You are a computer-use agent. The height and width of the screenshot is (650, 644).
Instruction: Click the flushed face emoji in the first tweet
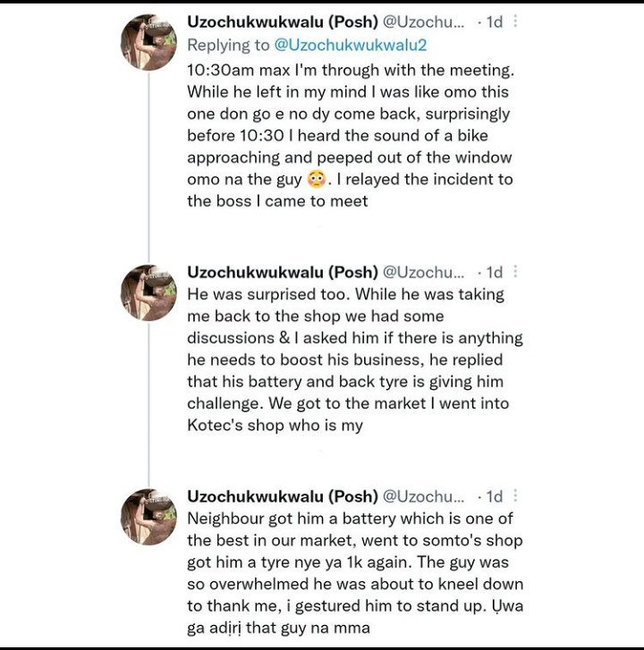pyautogui.click(x=315, y=180)
